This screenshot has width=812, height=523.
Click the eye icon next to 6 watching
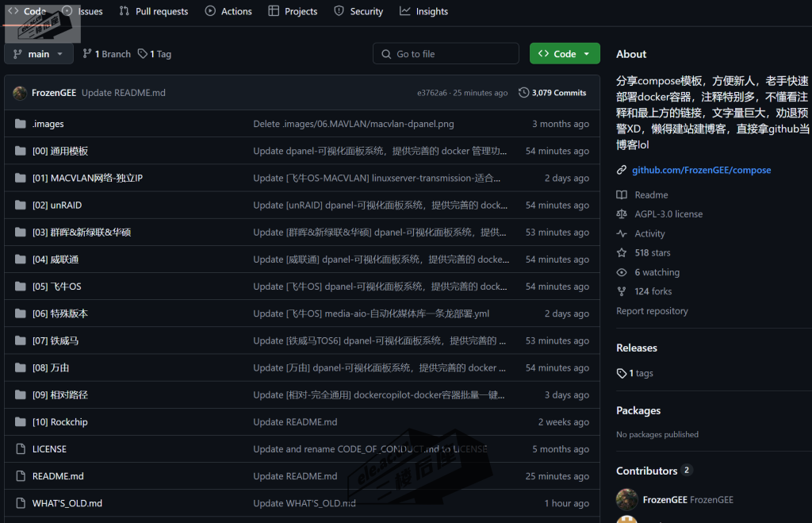(x=622, y=272)
